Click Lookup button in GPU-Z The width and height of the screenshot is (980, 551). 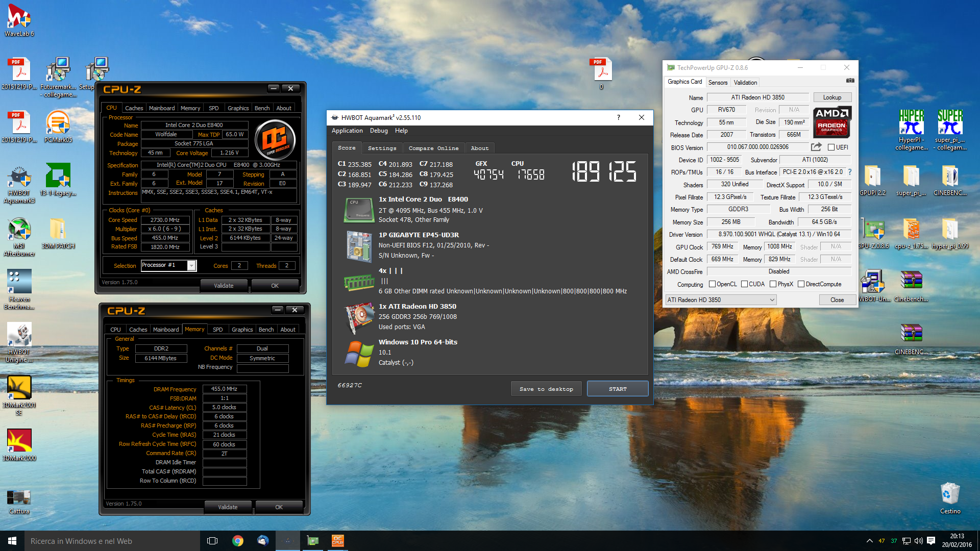click(x=832, y=97)
